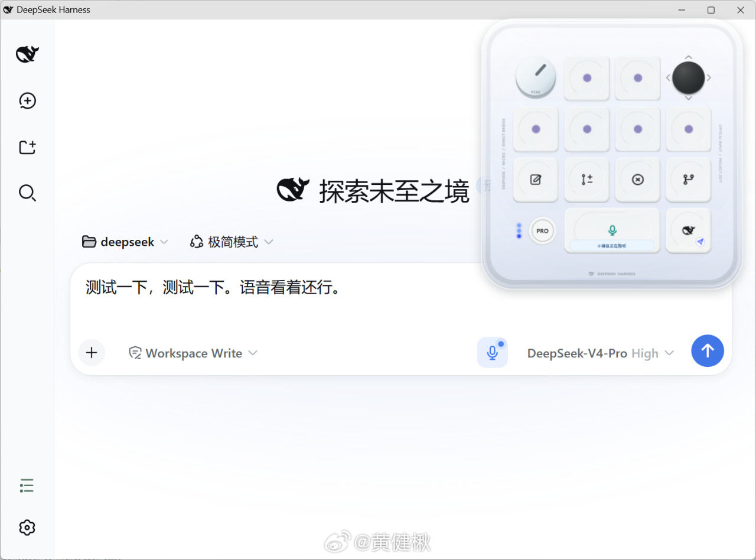
Task: Maximize the DeepSeek Harness window
Action: 711,10
